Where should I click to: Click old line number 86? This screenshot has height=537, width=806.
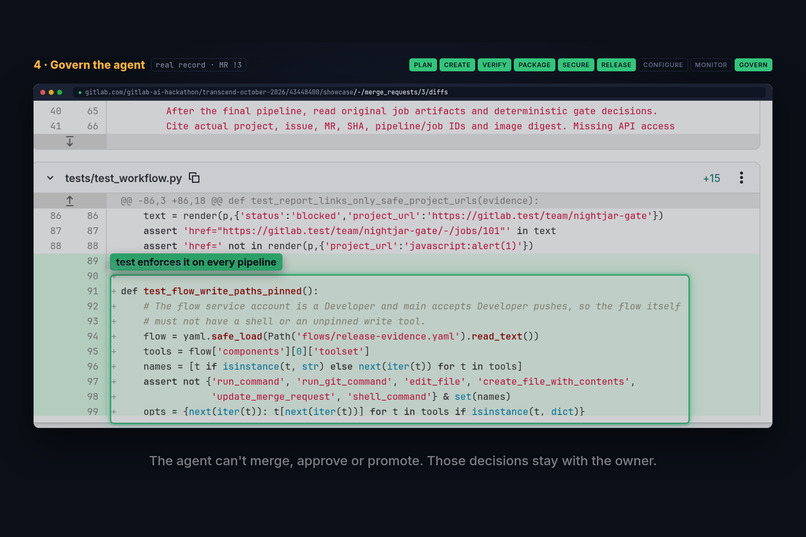[x=56, y=216]
